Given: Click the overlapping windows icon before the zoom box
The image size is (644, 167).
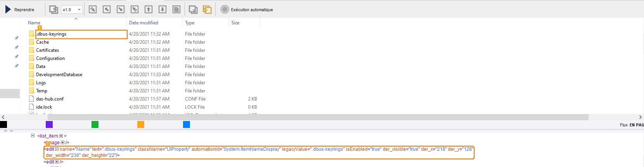Looking at the screenshot, I should pos(54,10).
